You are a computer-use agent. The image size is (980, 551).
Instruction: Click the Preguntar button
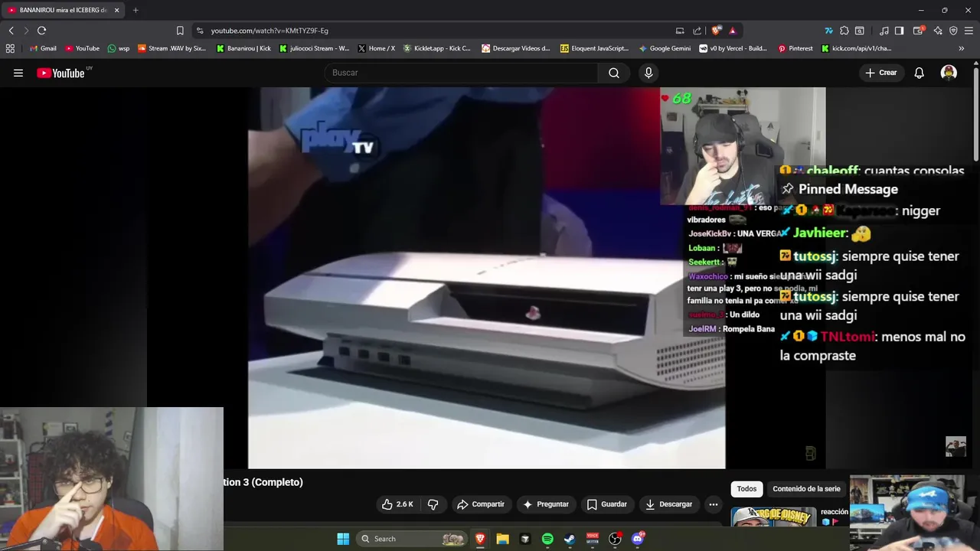pyautogui.click(x=546, y=504)
